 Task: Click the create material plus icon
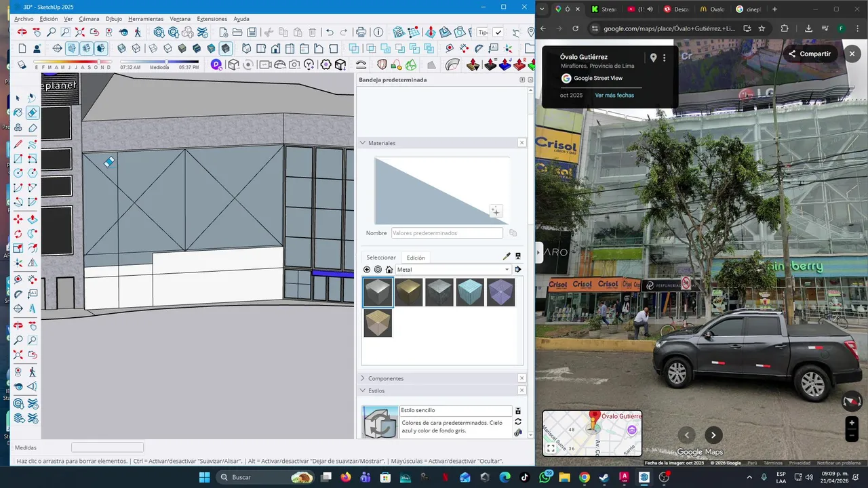pyautogui.click(x=367, y=270)
